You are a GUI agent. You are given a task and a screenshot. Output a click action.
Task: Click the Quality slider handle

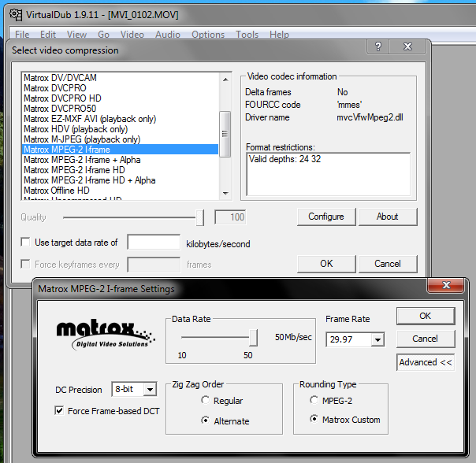click(x=199, y=217)
